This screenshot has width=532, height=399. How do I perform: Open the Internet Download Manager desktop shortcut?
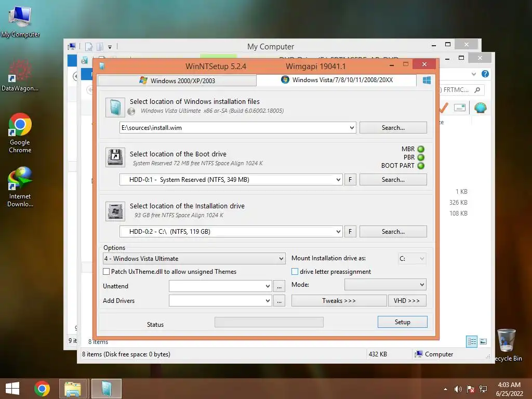(x=20, y=187)
